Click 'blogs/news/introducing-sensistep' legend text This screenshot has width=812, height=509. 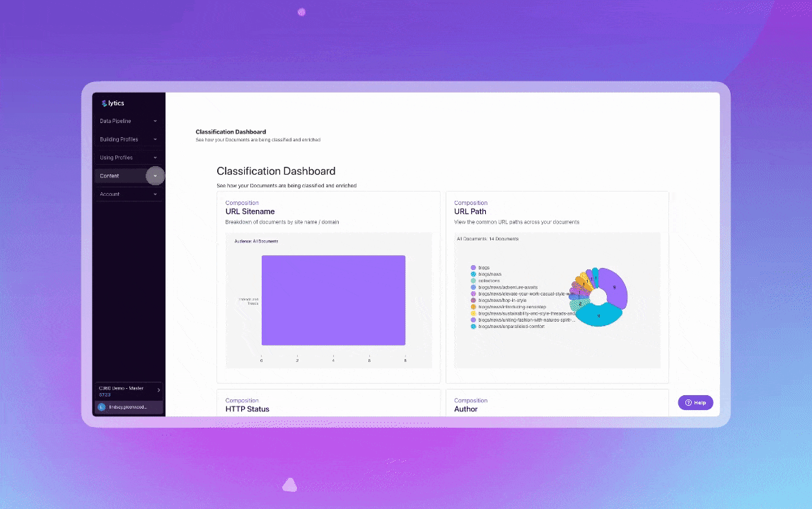512,307
